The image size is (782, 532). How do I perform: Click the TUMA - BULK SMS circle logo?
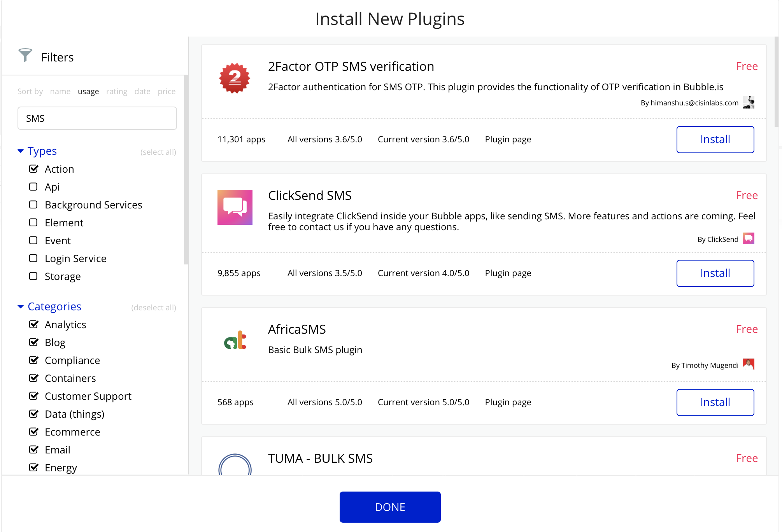click(235, 465)
